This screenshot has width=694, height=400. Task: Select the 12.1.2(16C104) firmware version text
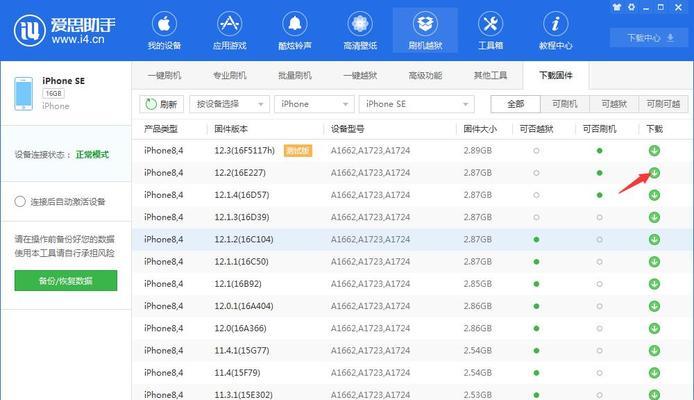tap(244, 239)
